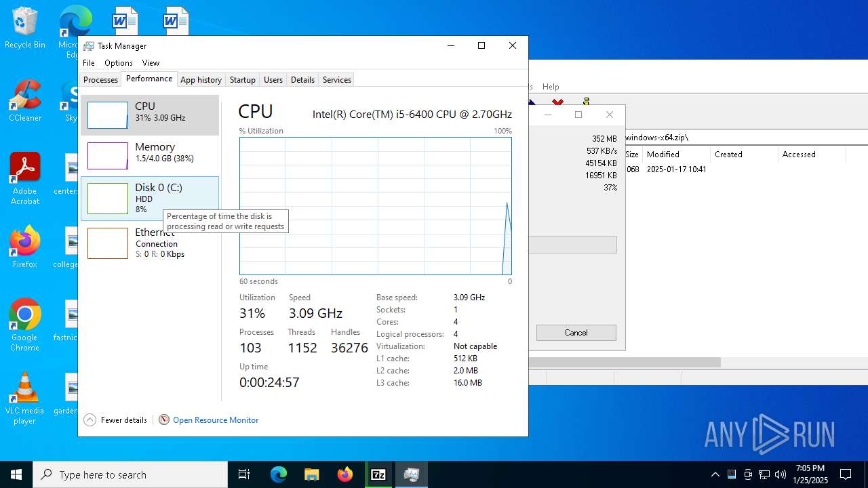Launch Firefox from the desktop
Viewport: 868px width, 488px height.
(x=24, y=247)
